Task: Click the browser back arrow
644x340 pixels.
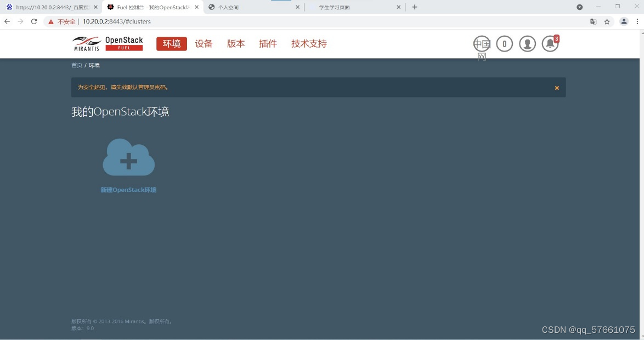Action: (x=7, y=21)
